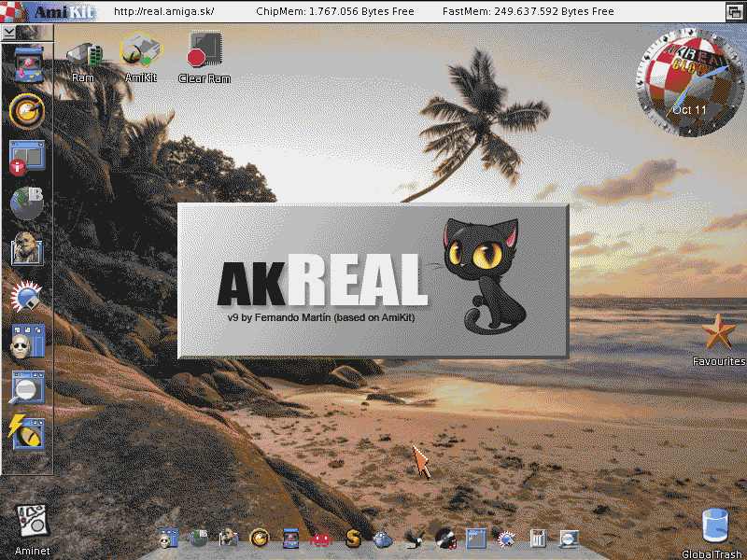Open the masked face window icon in side dock
This screenshot has width=747, height=560.
click(x=27, y=341)
